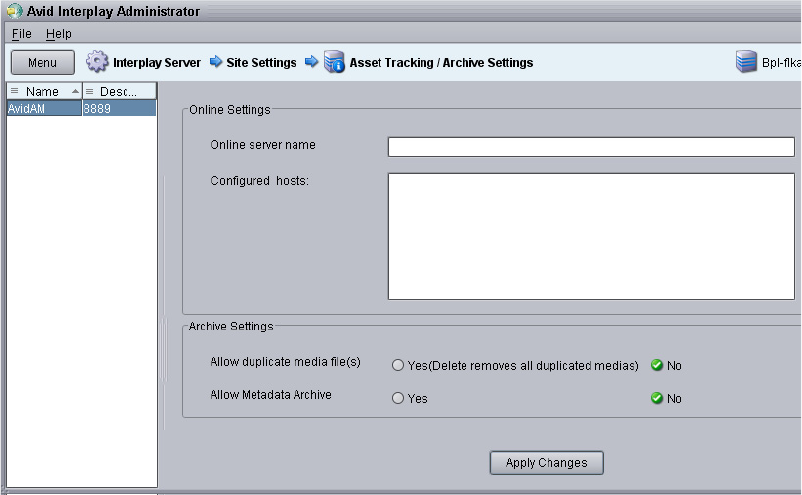Screen dimensions: 802x495
Task: Go to Interplay Server breadcrumb
Action: tap(157, 62)
